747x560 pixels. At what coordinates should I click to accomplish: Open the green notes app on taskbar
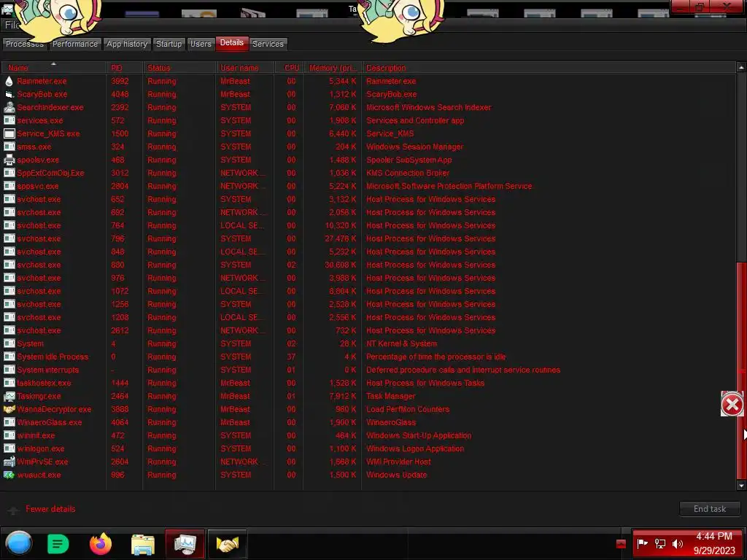tap(58, 544)
